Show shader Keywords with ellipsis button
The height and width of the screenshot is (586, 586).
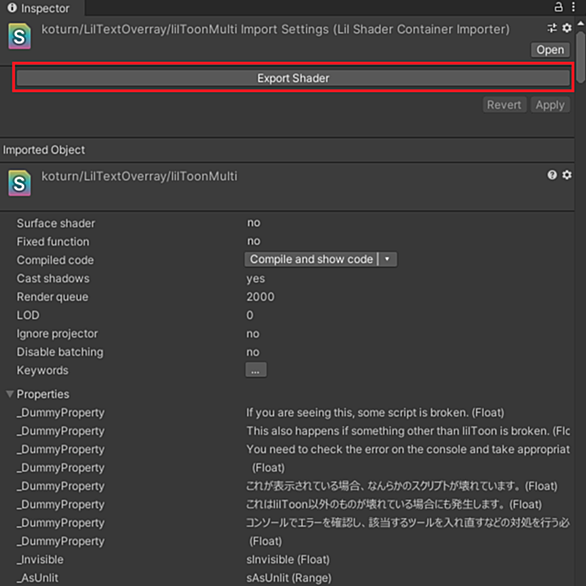[256, 370]
